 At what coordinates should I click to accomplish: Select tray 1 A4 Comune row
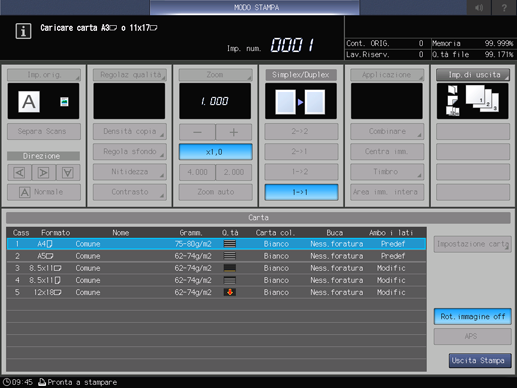coord(216,244)
